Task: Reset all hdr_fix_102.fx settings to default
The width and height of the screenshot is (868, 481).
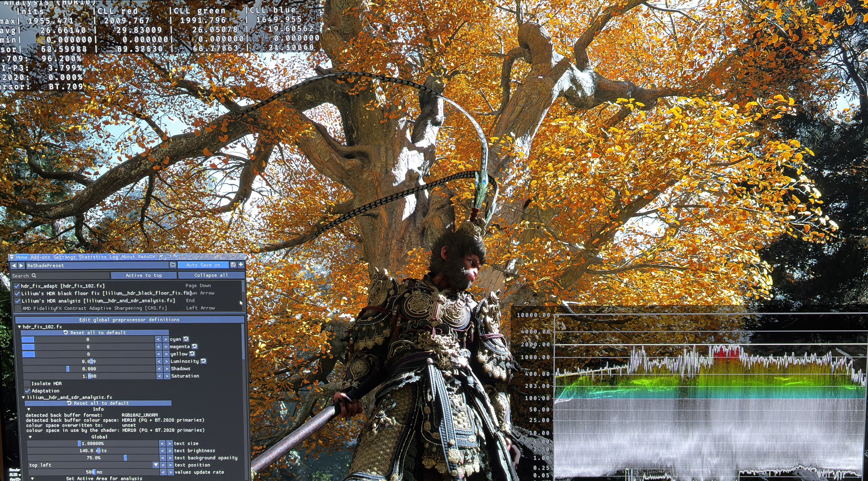Action: point(95,333)
